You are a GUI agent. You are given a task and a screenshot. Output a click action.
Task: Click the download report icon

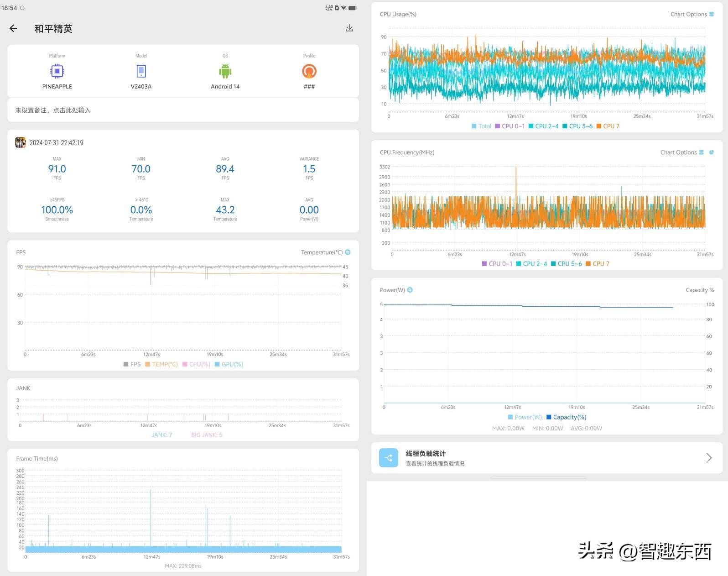point(349,28)
